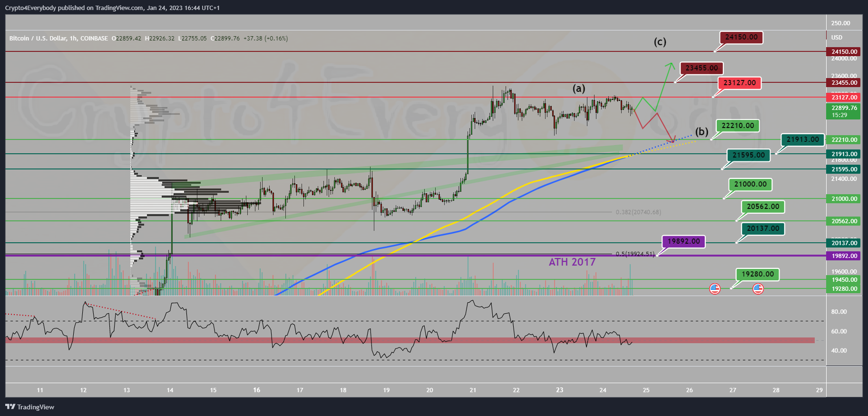Click the 21000.00 price axis tag
The image size is (868, 416).
click(x=844, y=199)
